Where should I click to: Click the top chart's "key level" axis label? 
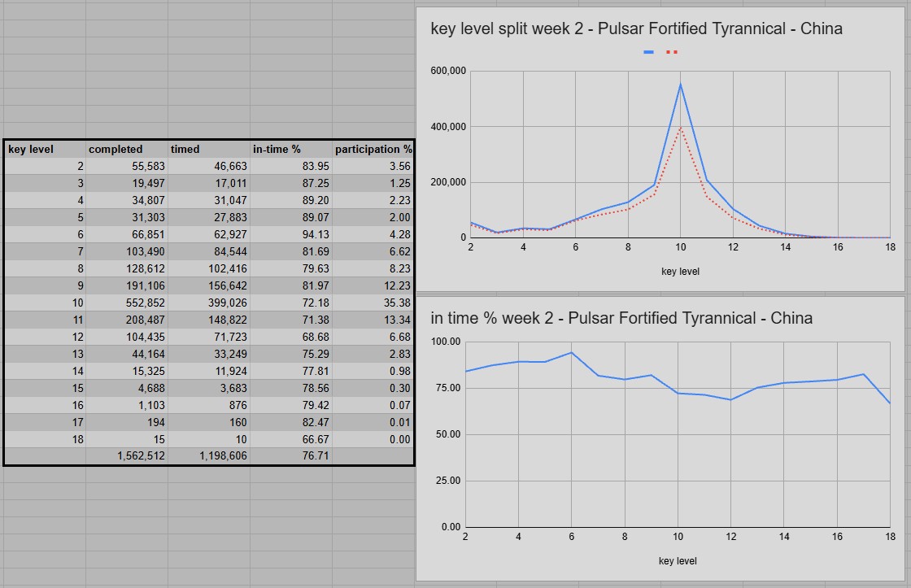point(679,272)
